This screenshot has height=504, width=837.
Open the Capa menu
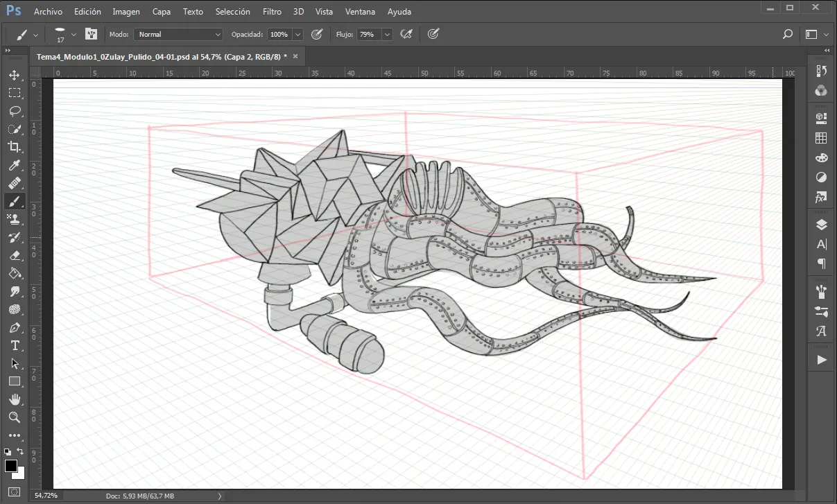pos(162,12)
